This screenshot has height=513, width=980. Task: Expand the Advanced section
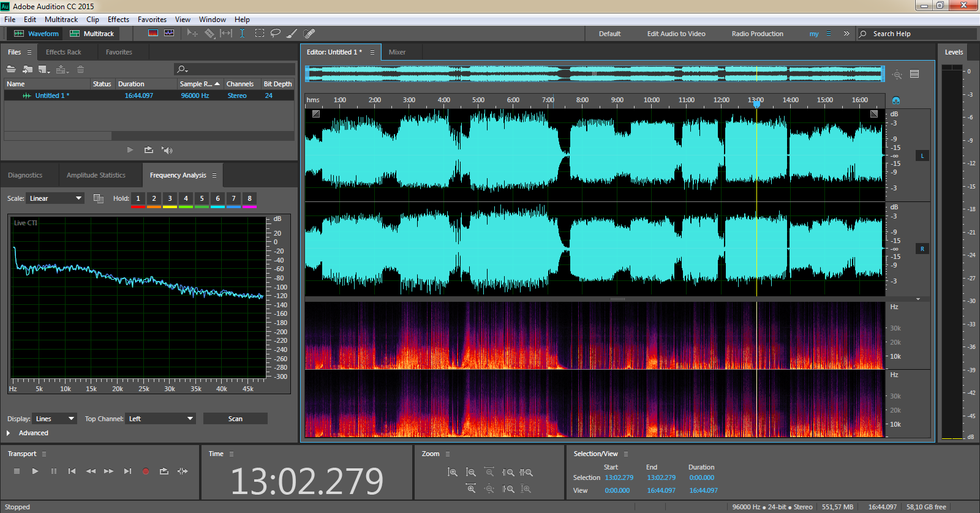click(9, 433)
